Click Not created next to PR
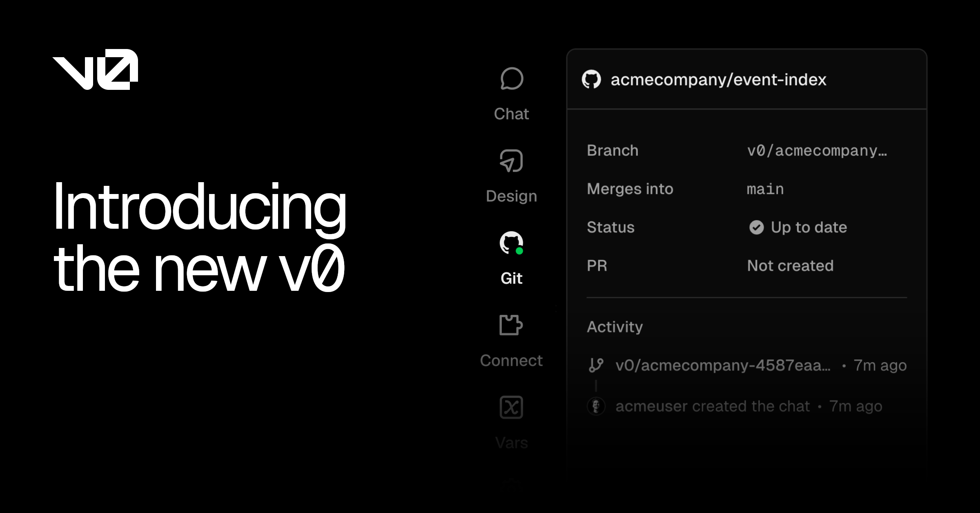The width and height of the screenshot is (980, 513). click(x=790, y=265)
